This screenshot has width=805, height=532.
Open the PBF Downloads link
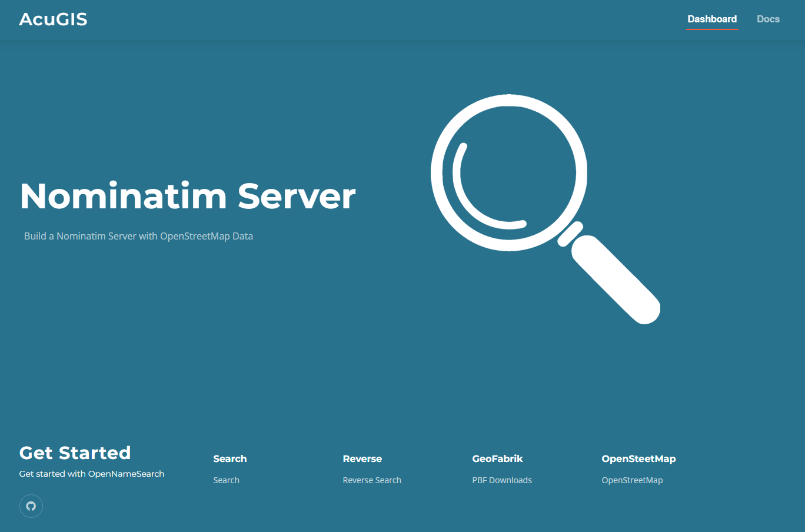pyautogui.click(x=502, y=480)
